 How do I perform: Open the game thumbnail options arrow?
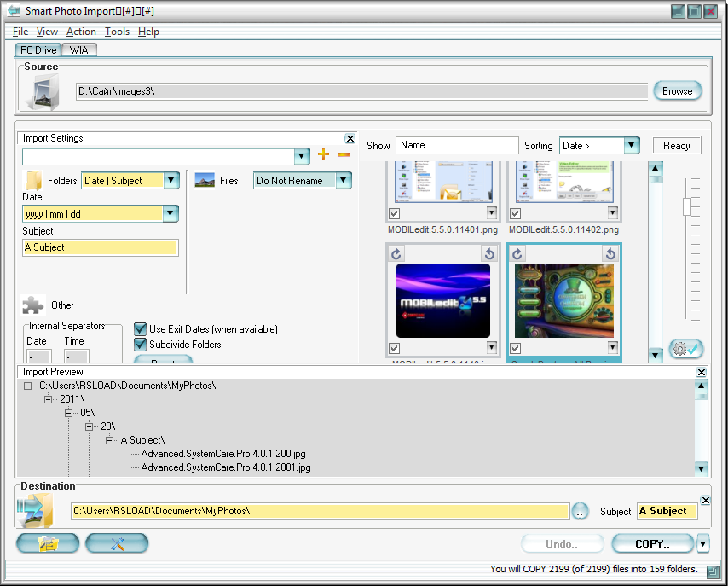click(x=613, y=347)
